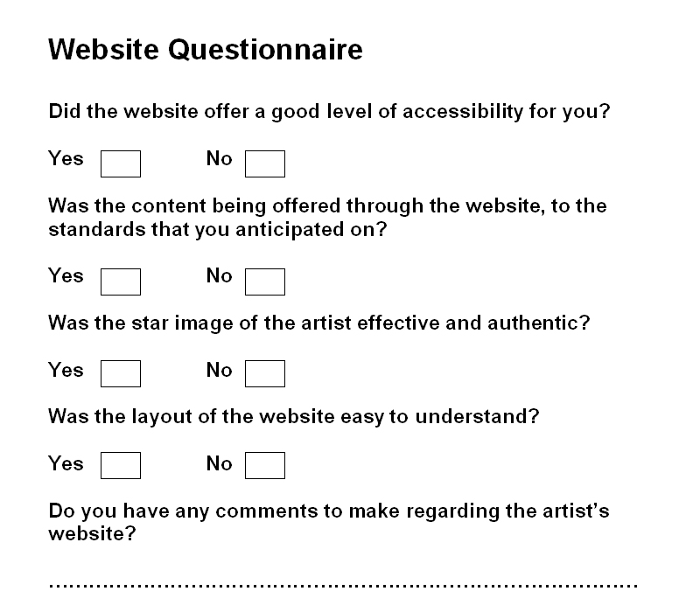
Task: Click the dotted comments answer line
Action: (343, 585)
